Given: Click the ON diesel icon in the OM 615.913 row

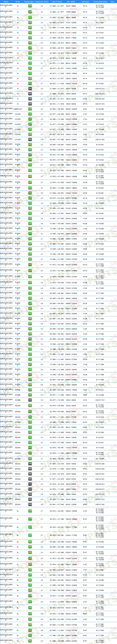Looking at the screenshot, I should 30,89.
